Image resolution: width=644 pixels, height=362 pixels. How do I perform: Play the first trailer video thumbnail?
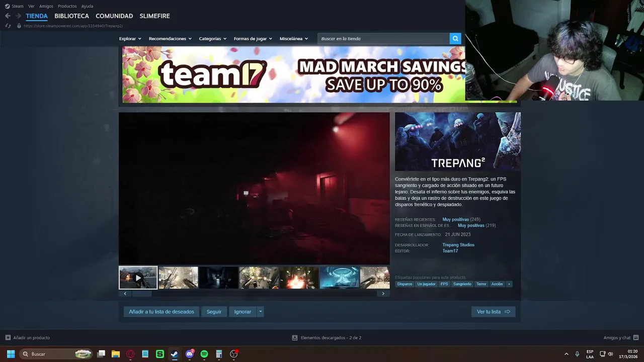coord(138,278)
